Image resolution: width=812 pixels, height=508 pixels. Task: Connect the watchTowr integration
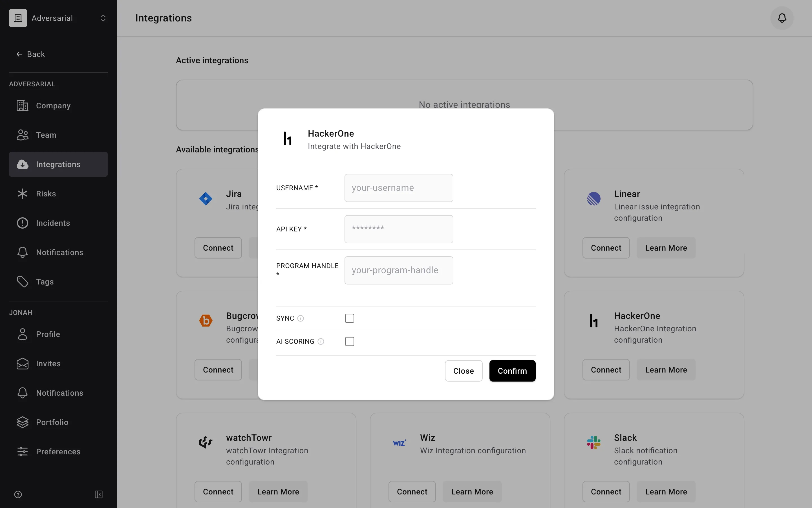[218, 492]
